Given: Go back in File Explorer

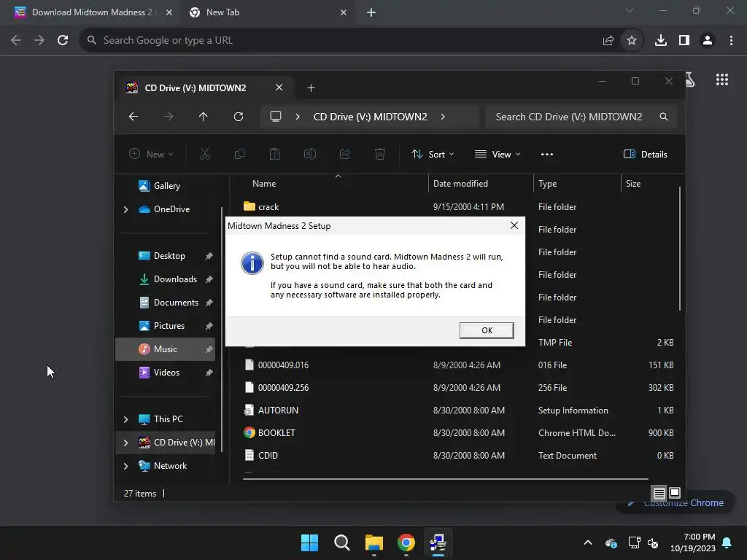Looking at the screenshot, I should tap(133, 117).
